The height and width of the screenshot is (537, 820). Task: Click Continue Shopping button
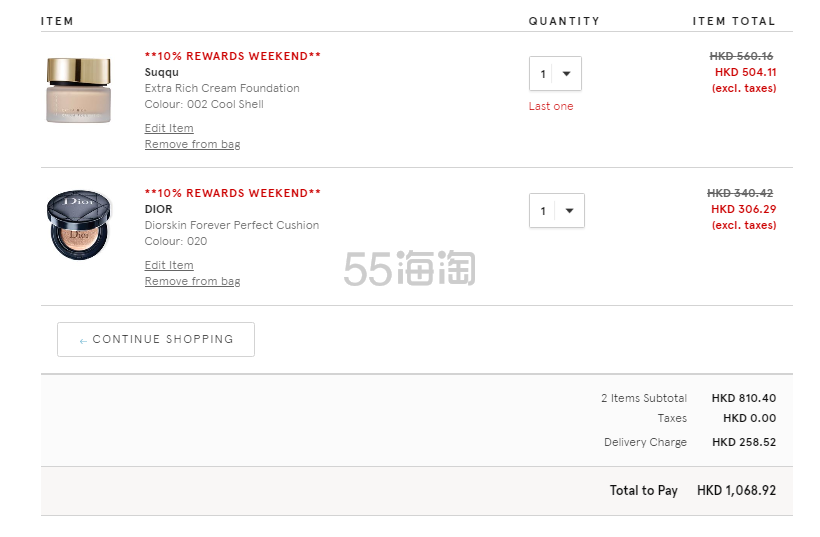coord(156,339)
